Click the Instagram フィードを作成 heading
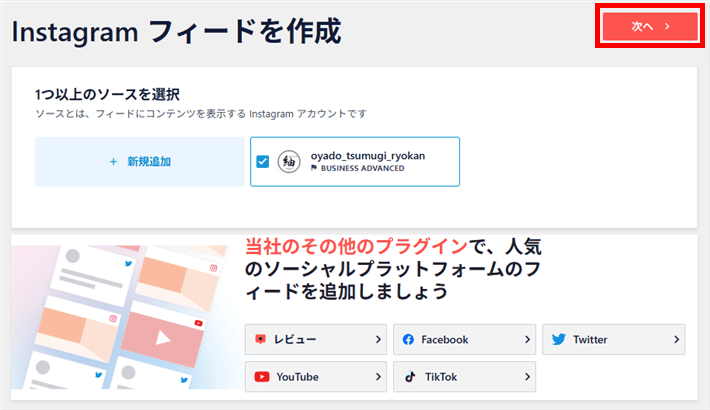The image size is (710, 410). 177,32
